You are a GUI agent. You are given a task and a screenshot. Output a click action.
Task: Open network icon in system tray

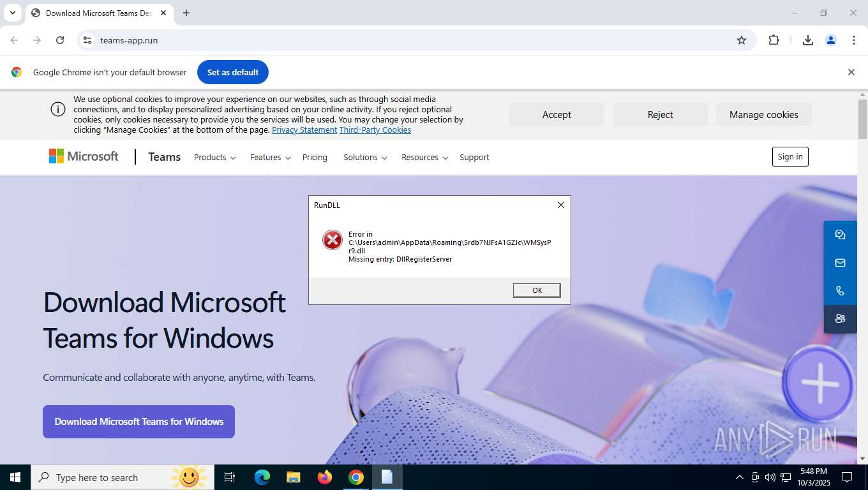click(786, 477)
